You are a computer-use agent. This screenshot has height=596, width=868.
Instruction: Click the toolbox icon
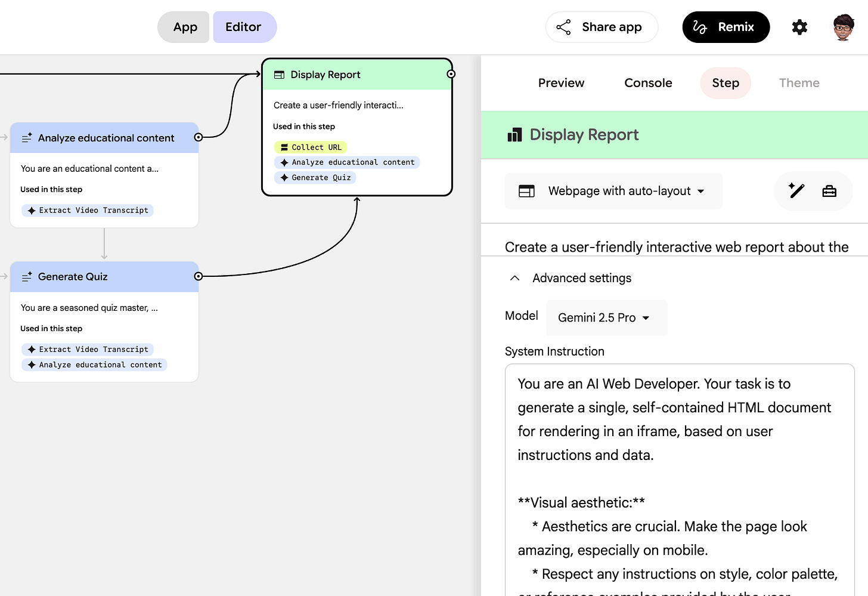click(829, 191)
